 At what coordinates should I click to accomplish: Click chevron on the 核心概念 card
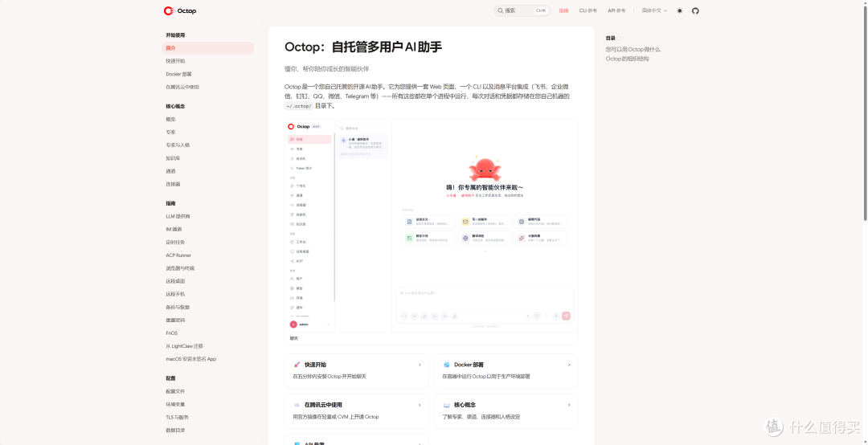coord(569,405)
